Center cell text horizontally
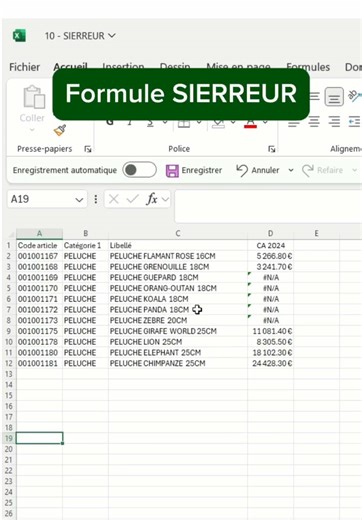 pyautogui.click(x=314, y=122)
